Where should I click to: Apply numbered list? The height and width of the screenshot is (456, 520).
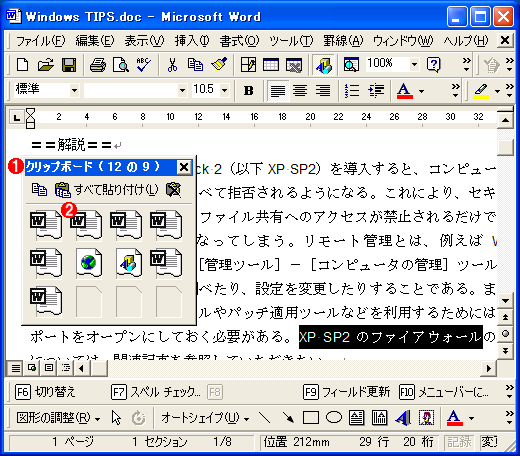coord(352,90)
